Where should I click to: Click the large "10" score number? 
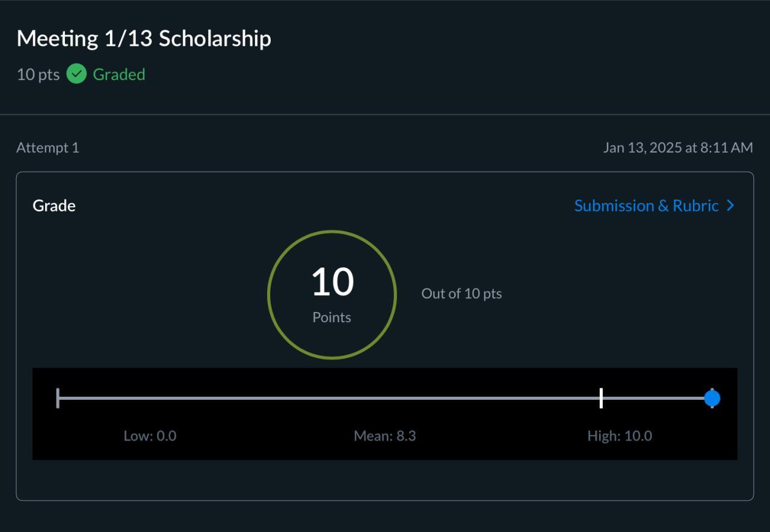click(x=332, y=282)
